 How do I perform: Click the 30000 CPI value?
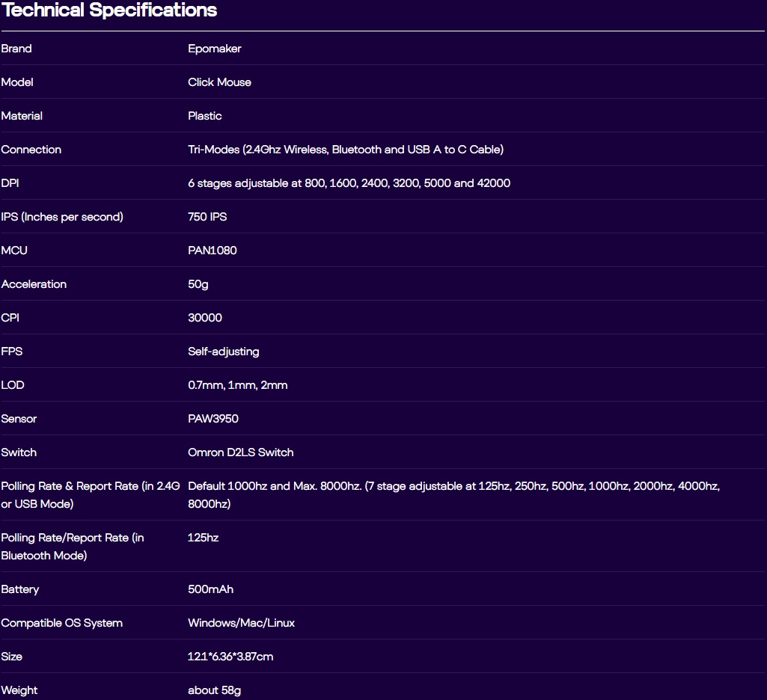tap(205, 318)
